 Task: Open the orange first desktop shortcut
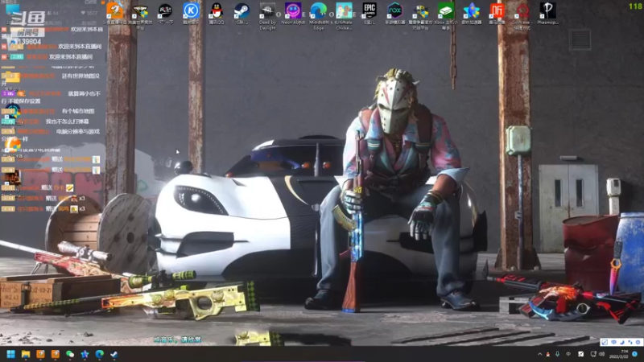[x=114, y=11]
